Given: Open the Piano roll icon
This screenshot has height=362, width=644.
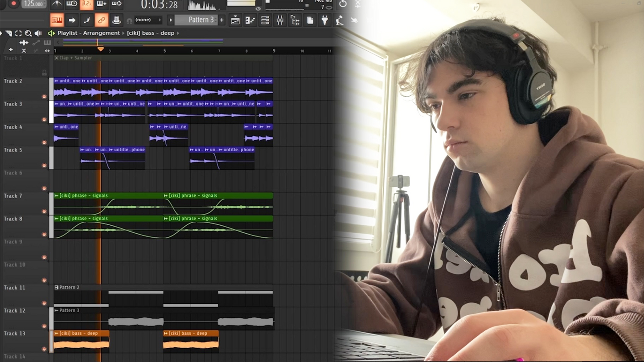Looking at the screenshot, I should [250, 20].
